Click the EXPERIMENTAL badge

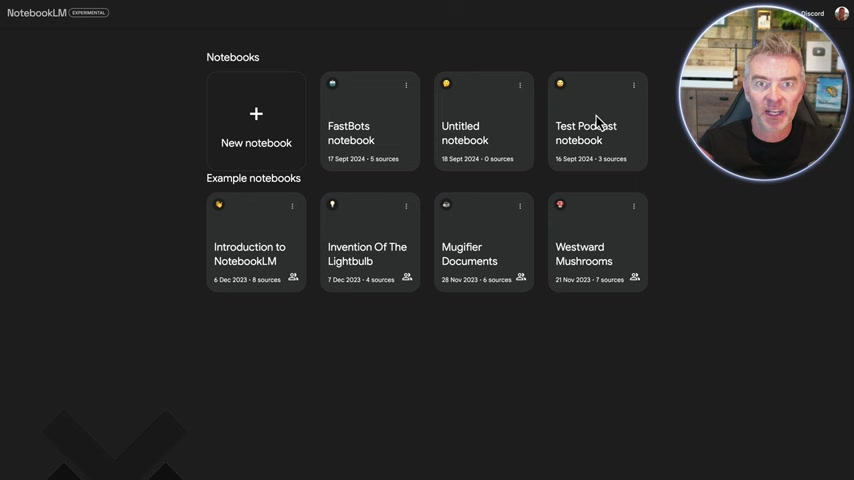(89, 13)
